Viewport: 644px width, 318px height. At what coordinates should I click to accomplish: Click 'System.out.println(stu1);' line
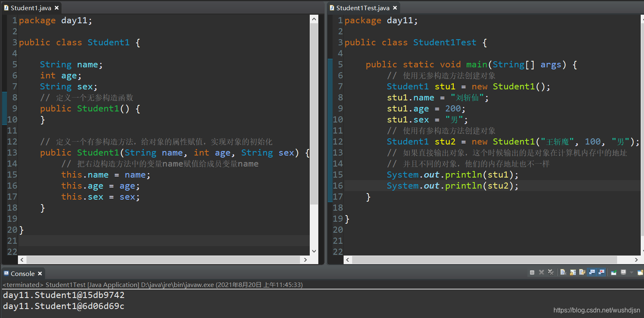point(452,175)
